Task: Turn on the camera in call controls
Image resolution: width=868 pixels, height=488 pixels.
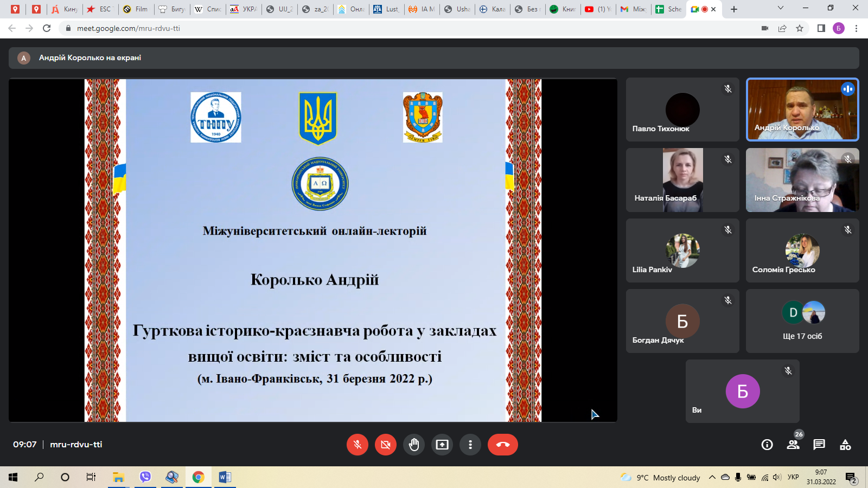Action: [x=386, y=445]
